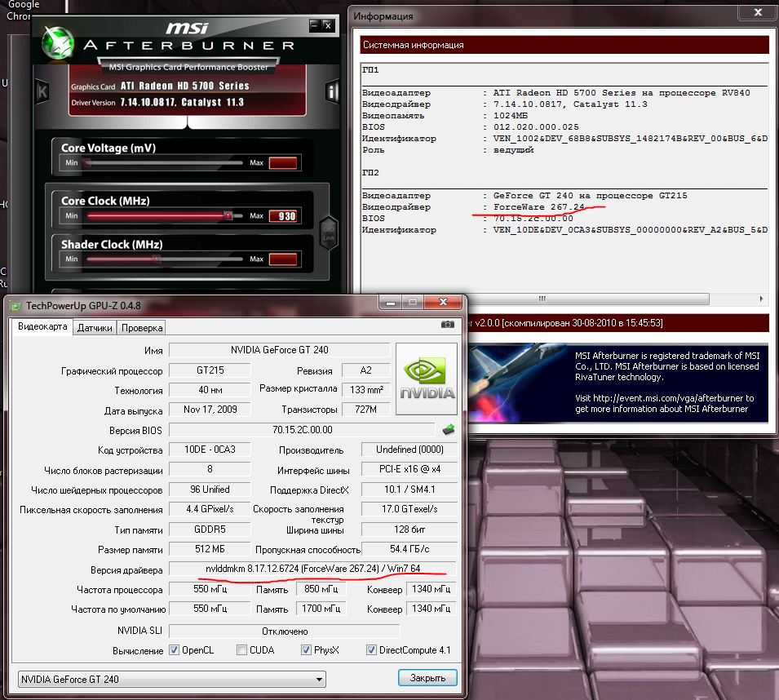Open the NVIDIA GeForce GT 240 card dropdown
This screenshot has width=779, height=700.
(x=172, y=679)
